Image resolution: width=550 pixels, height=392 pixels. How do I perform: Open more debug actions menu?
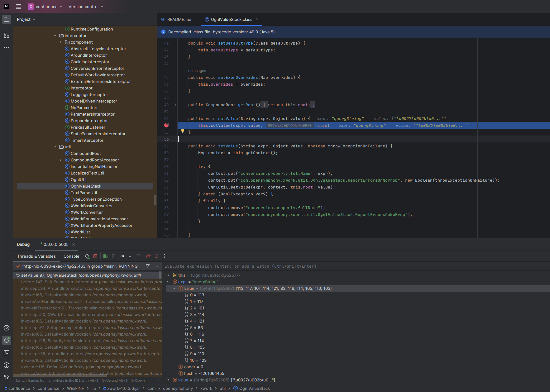(x=165, y=256)
